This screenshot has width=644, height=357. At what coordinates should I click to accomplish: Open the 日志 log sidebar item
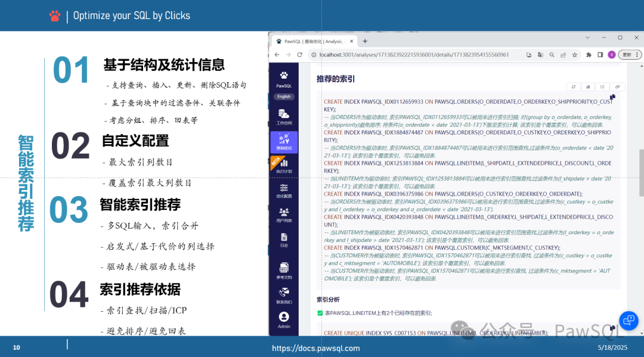pyautogui.click(x=284, y=240)
